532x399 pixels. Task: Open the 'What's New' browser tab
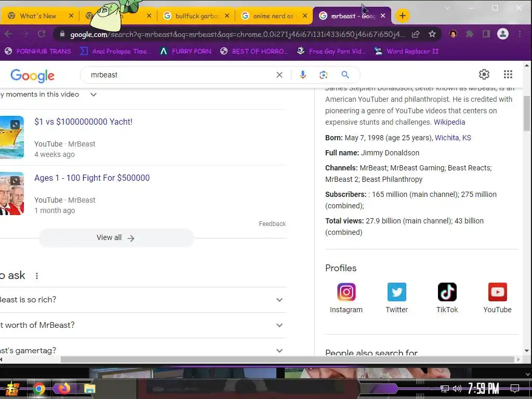coord(37,16)
